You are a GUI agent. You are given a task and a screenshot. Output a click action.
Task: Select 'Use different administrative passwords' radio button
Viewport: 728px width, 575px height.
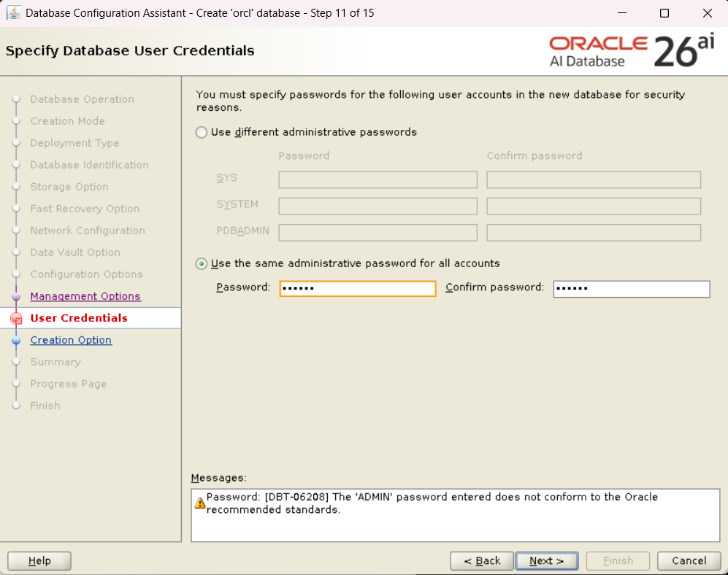point(202,133)
